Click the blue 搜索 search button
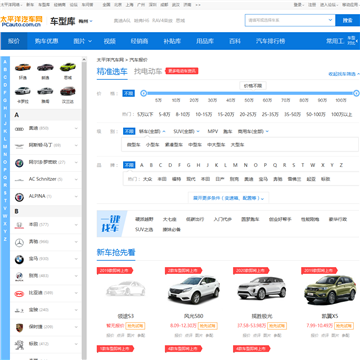This screenshot has width=360, height=360. [x=348, y=20]
